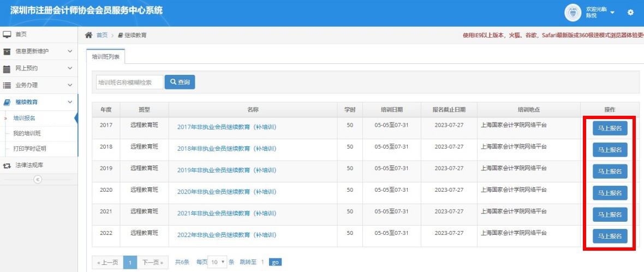644x272 pixels.
Task: Expand the 网上预约 chevron
Action: 70,68
